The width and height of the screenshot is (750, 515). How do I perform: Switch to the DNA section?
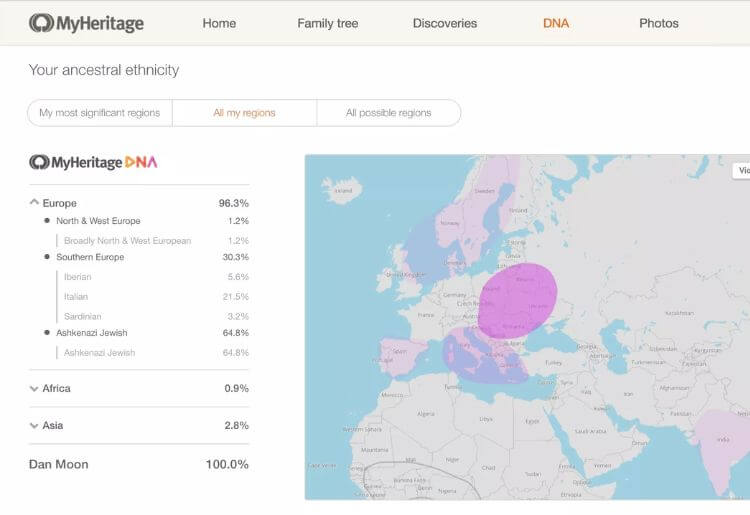(556, 23)
